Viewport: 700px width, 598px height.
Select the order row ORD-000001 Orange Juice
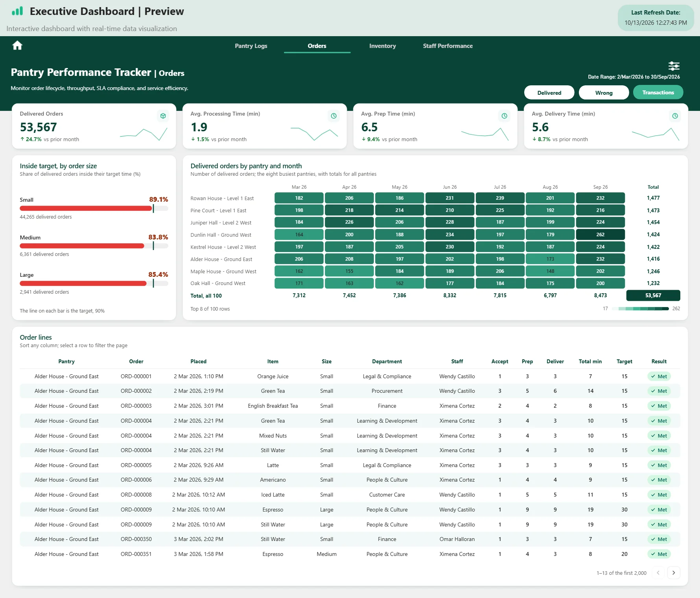350,377
